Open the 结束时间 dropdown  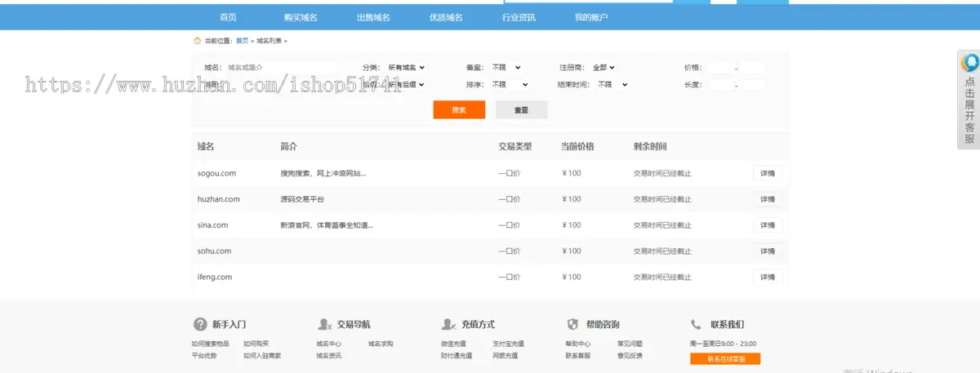[x=612, y=84]
